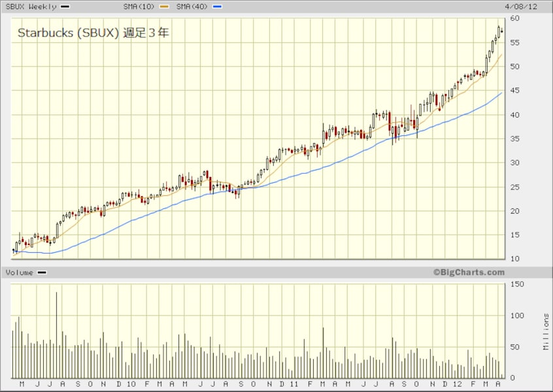Click price axis label "55"
Screen dimensions: 553x392
click(x=514, y=42)
